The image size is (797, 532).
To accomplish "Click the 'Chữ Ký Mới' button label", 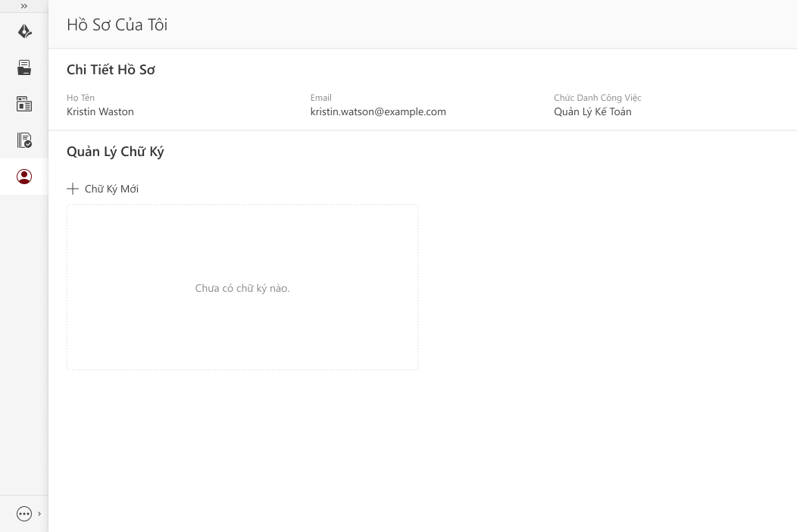I will click(x=111, y=189).
